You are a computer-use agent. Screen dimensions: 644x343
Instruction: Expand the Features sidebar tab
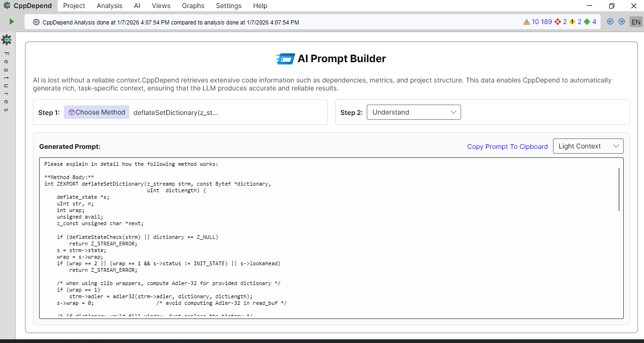point(6,80)
